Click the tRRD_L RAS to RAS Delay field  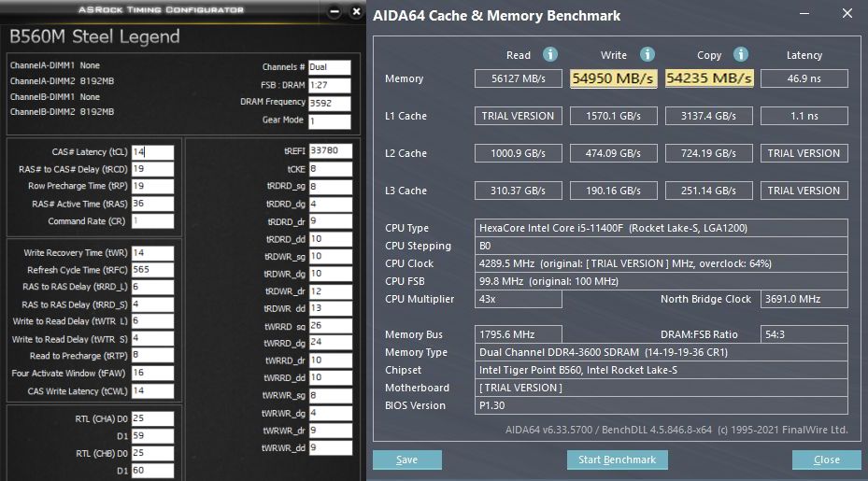click(x=152, y=288)
